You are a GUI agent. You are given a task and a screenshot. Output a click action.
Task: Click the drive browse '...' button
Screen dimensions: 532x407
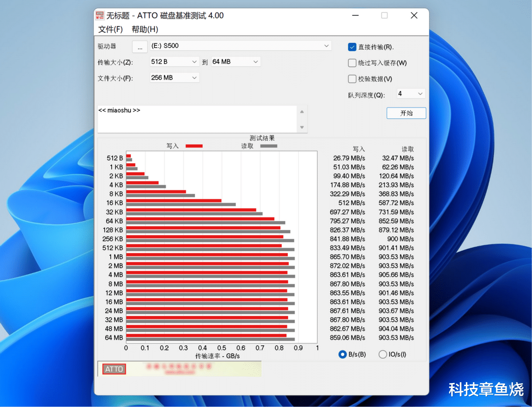(x=140, y=46)
